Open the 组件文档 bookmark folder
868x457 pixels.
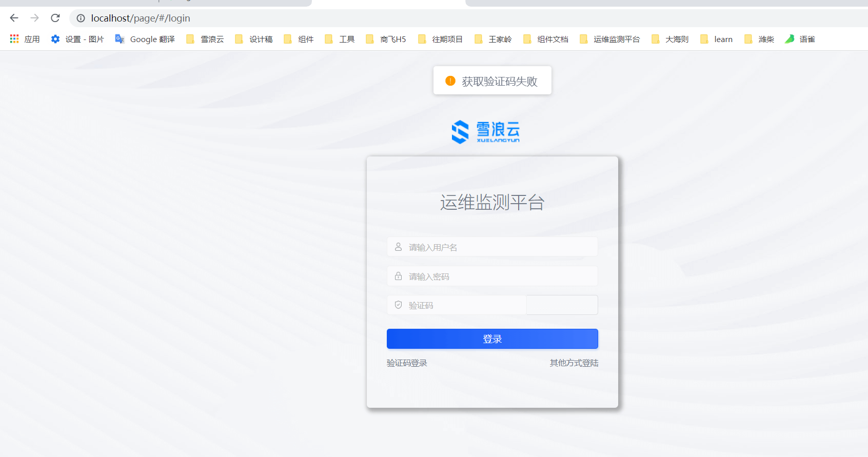click(545, 39)
